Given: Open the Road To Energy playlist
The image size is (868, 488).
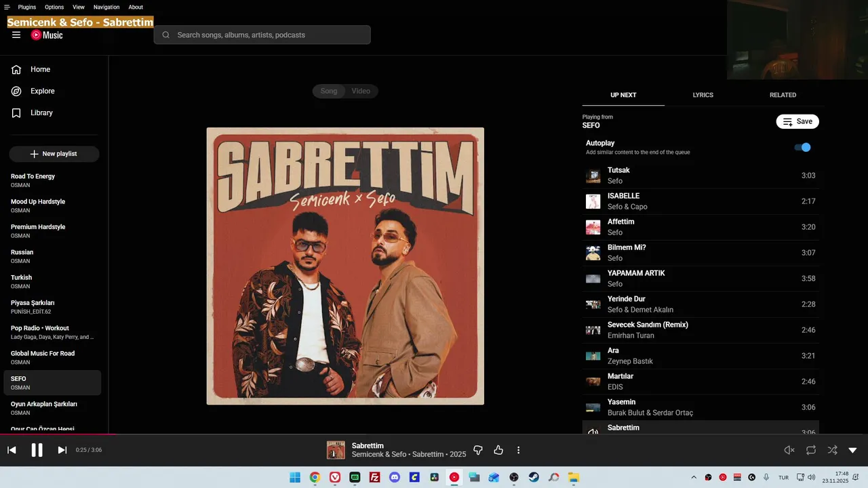Looking at the screenshot, I should (x=52, y=180).
